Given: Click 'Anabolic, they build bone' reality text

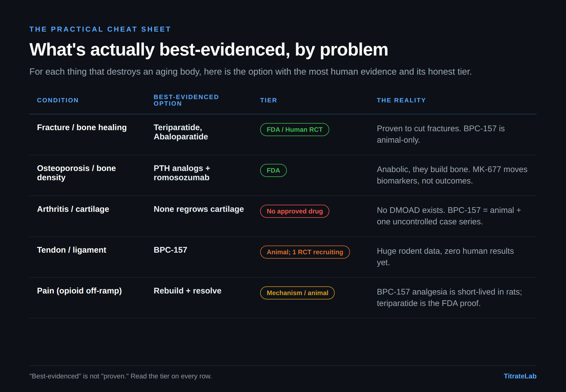Looking at the screenshot, I should [x=452, y=175].
